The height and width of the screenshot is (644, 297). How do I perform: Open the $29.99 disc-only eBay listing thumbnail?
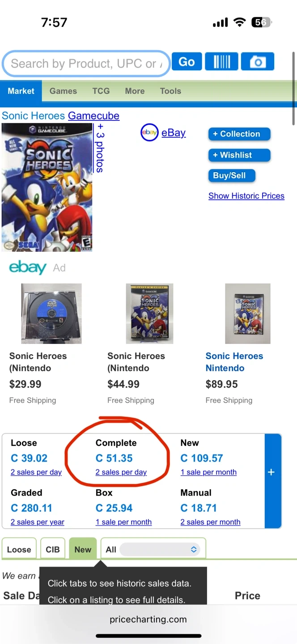click(x=51, y=314)
